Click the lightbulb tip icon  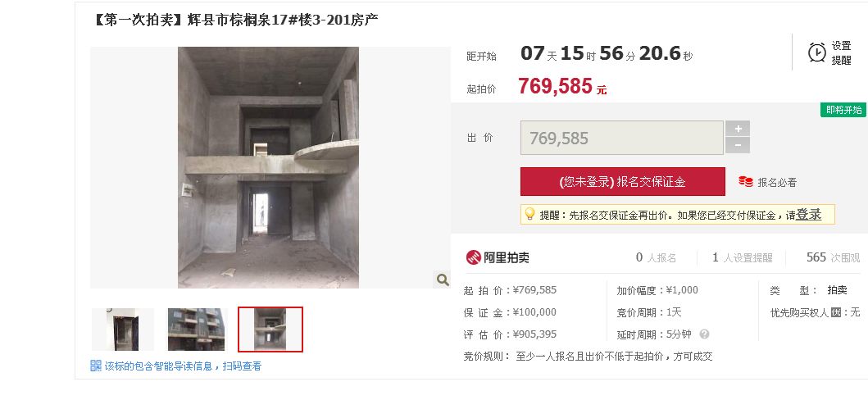point(529,214)
